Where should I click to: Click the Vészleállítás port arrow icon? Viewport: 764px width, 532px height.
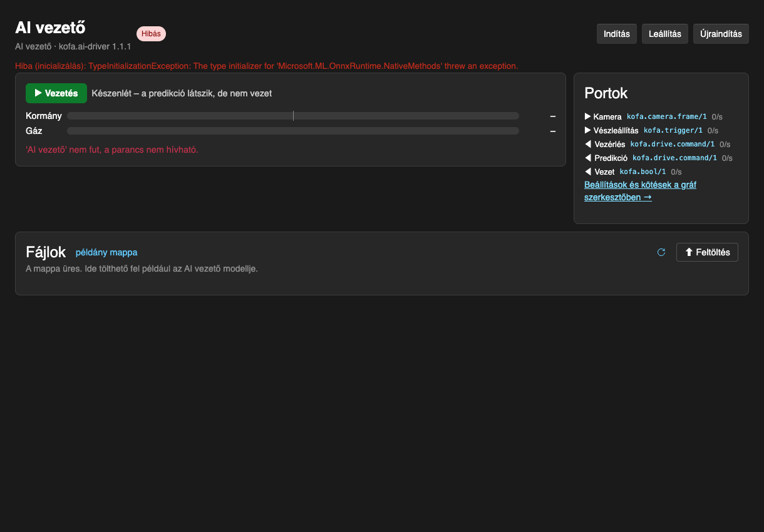(x=587, y=130)
